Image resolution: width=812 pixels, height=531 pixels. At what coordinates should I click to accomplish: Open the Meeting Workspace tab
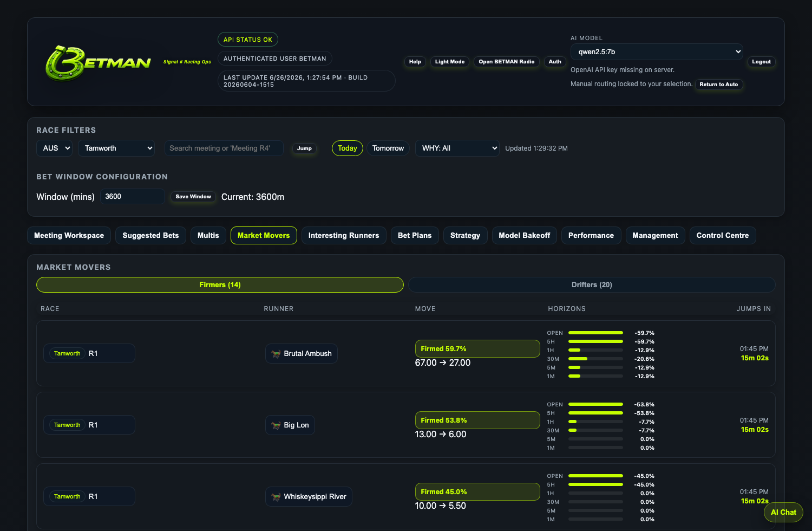click(69, 235)
